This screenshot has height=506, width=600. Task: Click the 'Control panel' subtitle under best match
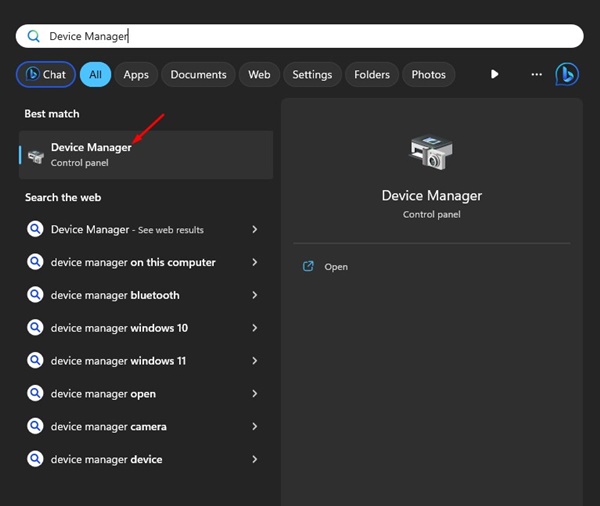coord(80,163)
